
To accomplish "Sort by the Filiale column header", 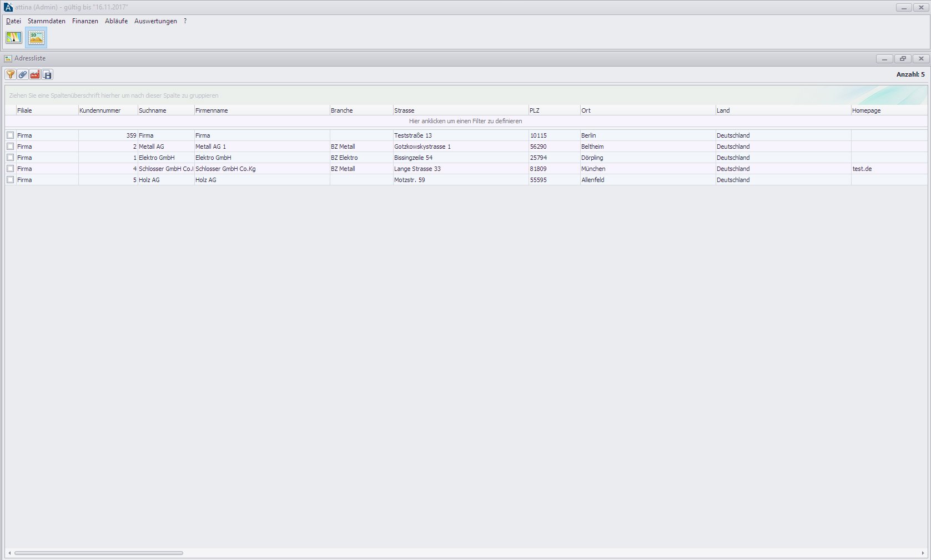I will [47, 110].
